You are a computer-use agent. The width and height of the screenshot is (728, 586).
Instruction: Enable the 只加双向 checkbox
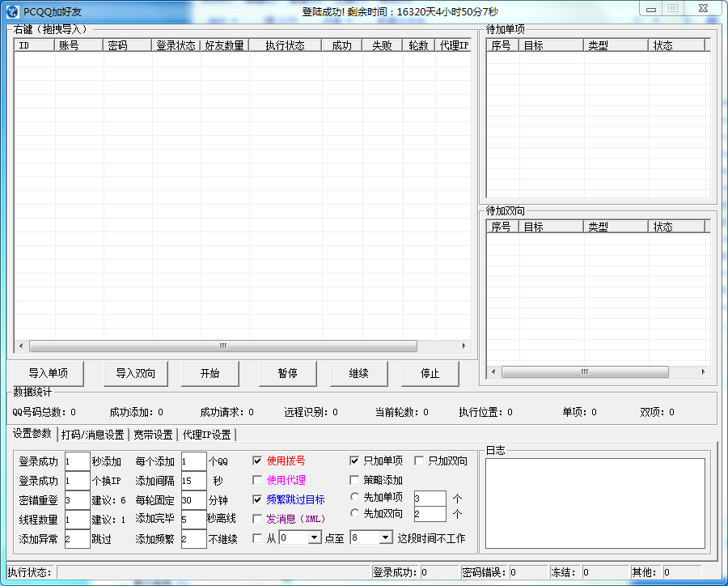(x=419, y=461)
